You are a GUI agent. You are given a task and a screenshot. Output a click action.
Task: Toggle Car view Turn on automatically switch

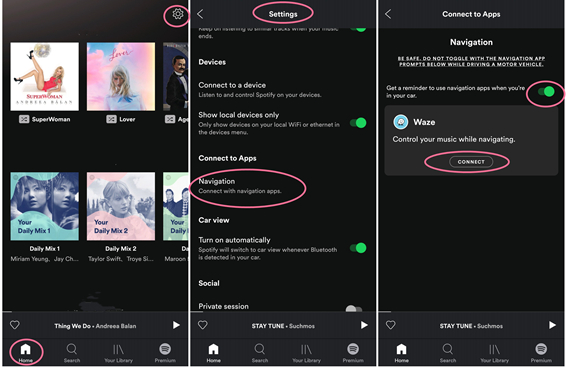[x=358, y=248]
